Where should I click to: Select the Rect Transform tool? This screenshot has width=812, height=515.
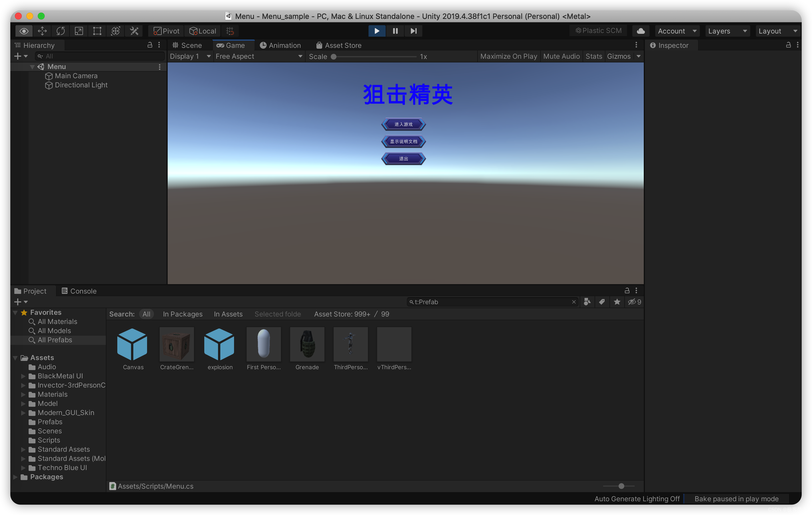click(97, 31)
